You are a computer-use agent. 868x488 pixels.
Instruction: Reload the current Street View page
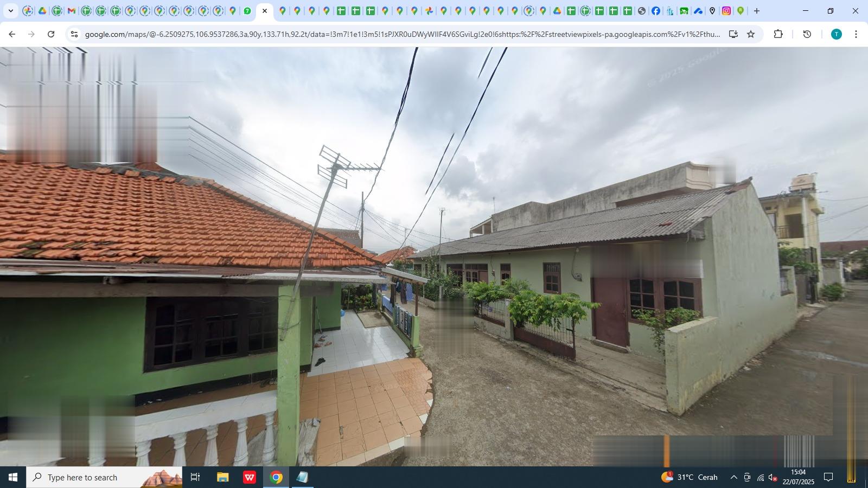pos(50,34)
